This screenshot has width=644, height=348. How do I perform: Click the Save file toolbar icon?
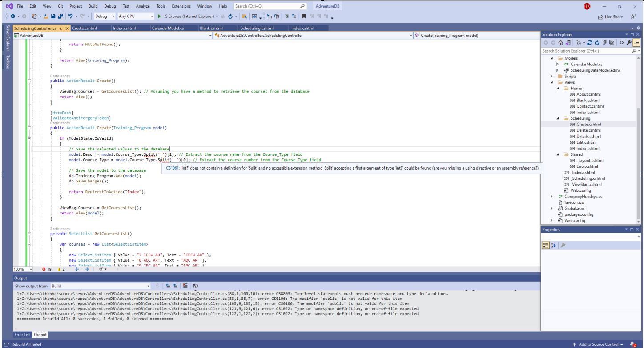click(53, 16)
